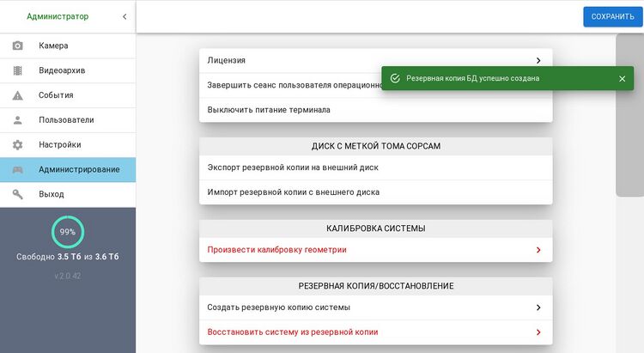The width and height of the screenshot is (644, 353).
Task: Click the administration gamepad icon
Action: (17, 170)
